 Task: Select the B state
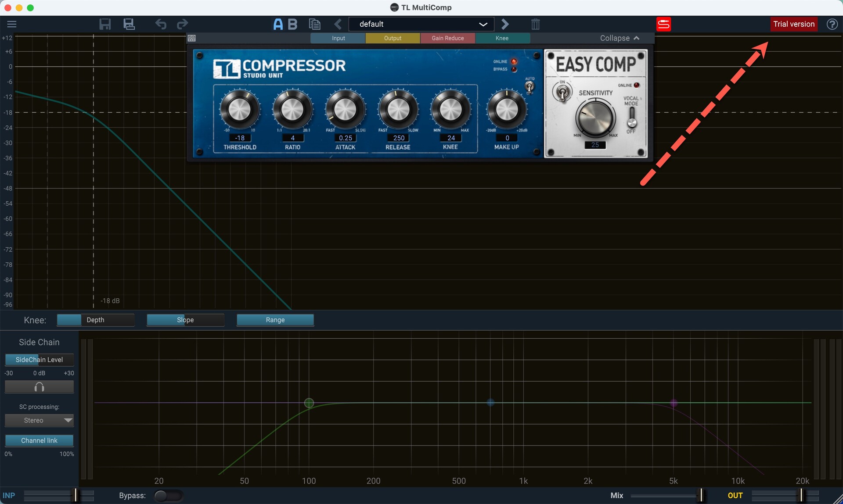coord(292,24)
